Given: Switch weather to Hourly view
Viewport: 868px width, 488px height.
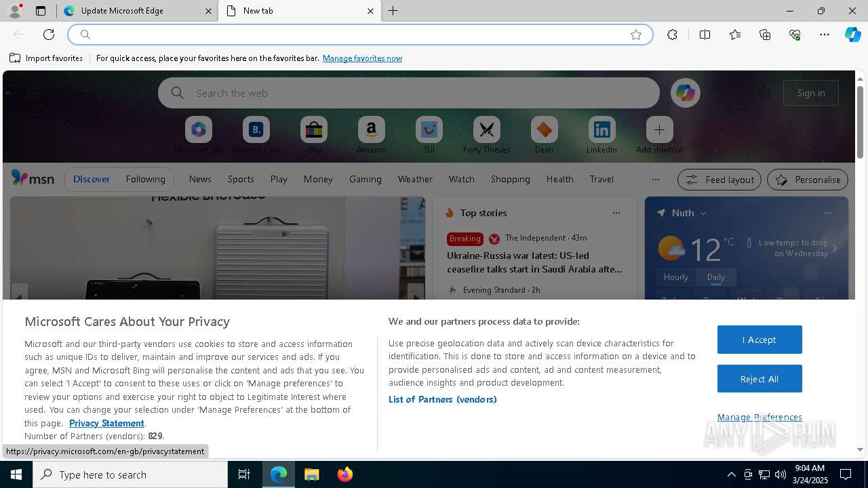Looking at the screenshot, I should tap(675, 277).
